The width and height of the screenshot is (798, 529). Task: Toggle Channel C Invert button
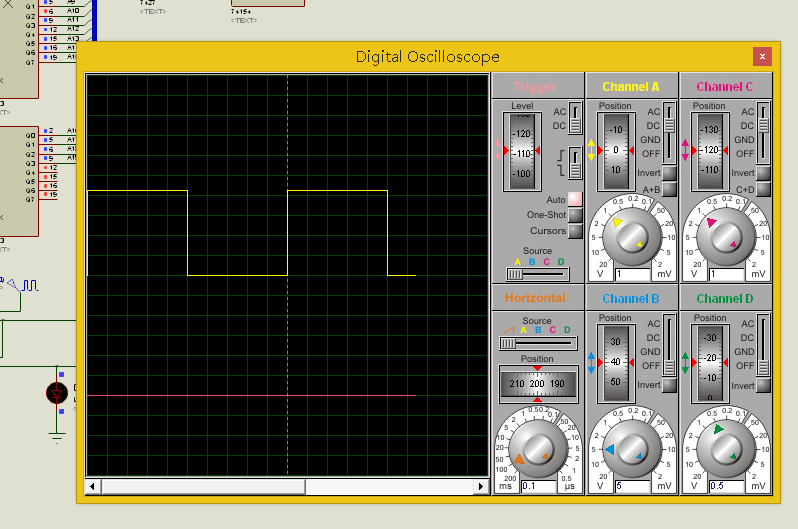(763, 173)
